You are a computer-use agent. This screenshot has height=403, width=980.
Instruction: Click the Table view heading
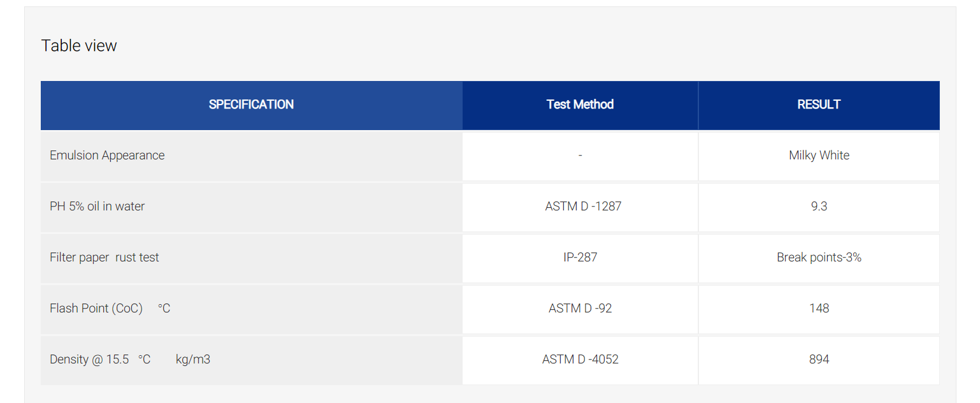(x=79, y=46)
